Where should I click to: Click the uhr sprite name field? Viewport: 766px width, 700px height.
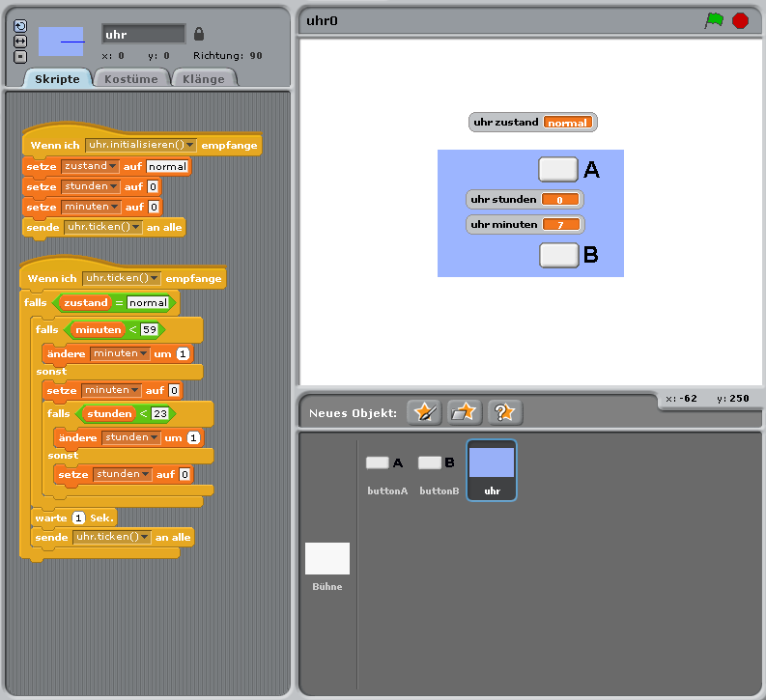(143, 35)
